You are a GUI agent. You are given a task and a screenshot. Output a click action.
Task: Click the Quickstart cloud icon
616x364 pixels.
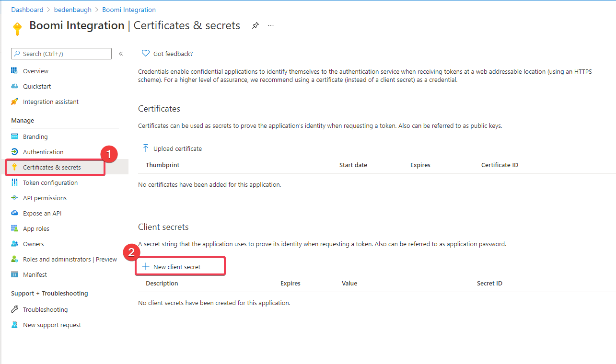(14, 86)
